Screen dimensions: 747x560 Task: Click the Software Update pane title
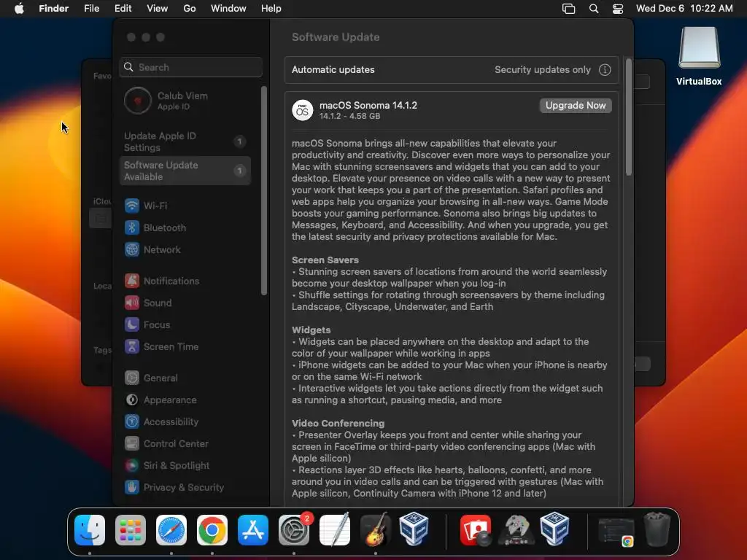336,37
